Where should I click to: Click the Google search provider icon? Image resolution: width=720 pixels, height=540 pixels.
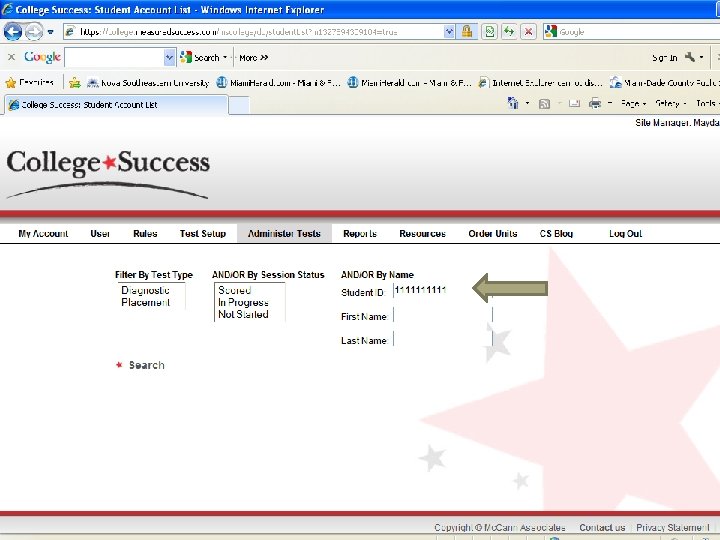coord(551,31)
